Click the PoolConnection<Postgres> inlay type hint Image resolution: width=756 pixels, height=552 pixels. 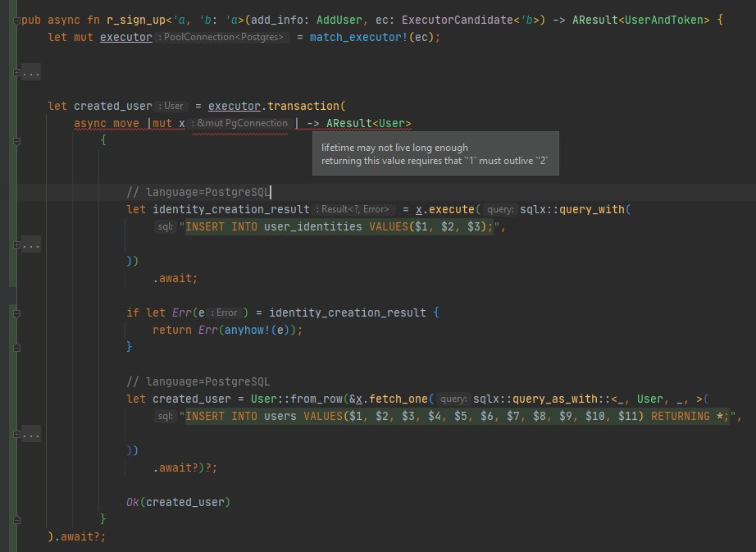point(222,37)
